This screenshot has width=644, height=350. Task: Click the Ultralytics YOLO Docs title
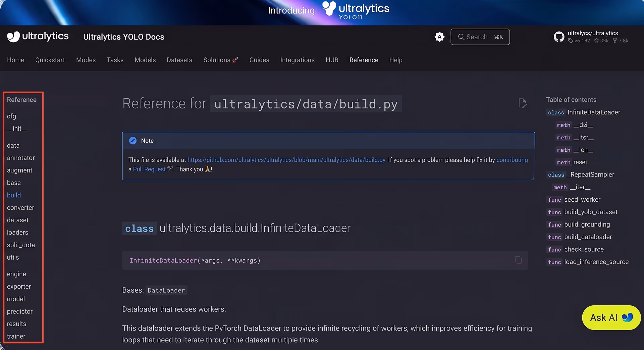coord(124,37)
